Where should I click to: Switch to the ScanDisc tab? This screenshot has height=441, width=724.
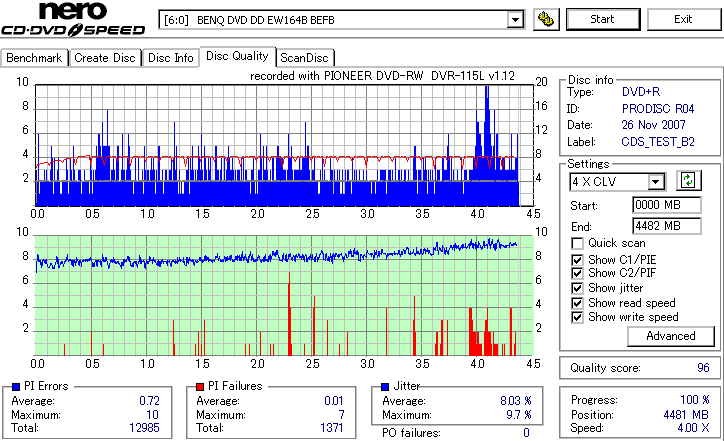(x=304, y=58)
